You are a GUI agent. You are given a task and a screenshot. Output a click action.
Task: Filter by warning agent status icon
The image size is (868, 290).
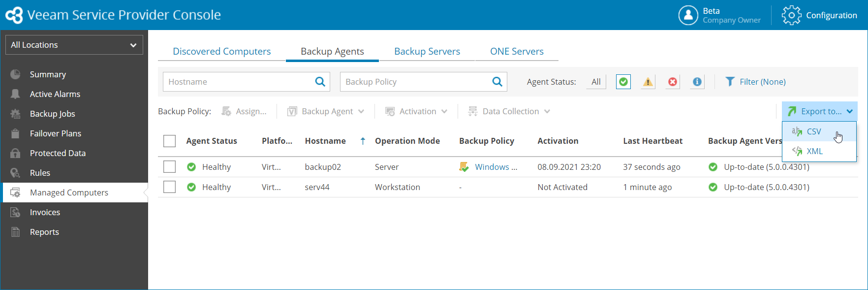tap(648, 82)
